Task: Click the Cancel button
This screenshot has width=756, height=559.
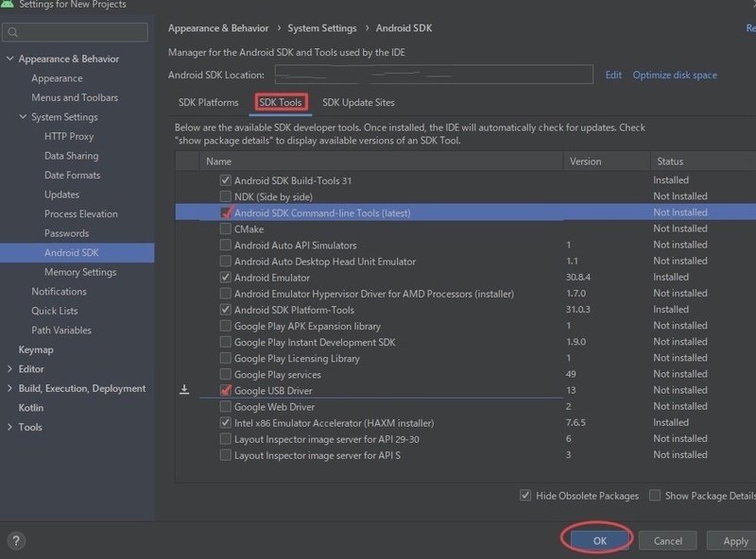Action: click(x=668, y=541)
